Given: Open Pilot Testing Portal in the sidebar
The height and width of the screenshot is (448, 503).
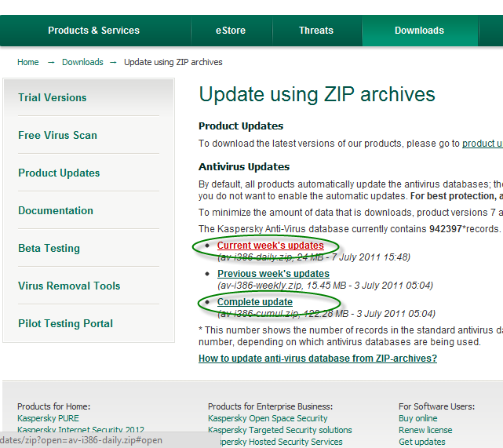Looking at the screenshot, I should coord(65,323).
